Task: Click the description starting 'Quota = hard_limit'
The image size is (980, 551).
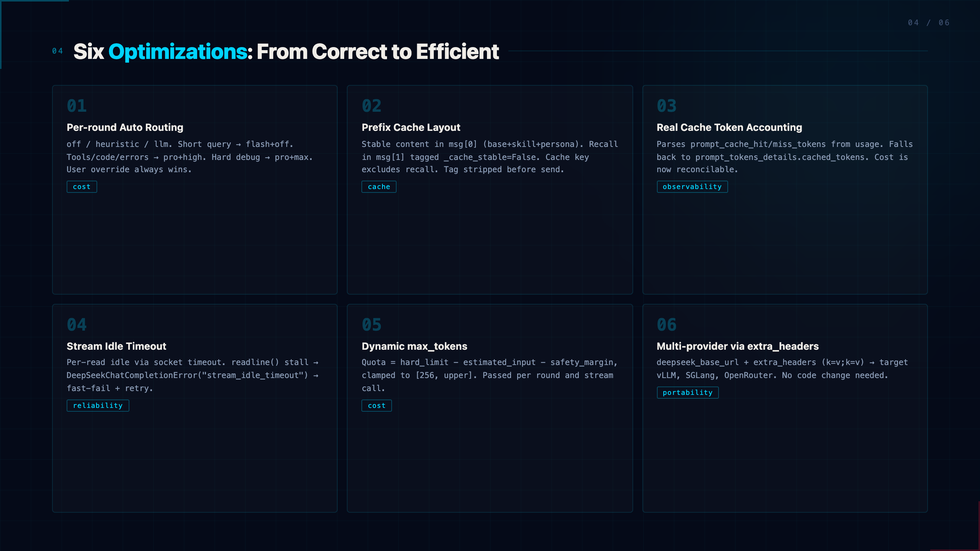Action: tap(490, 375)
